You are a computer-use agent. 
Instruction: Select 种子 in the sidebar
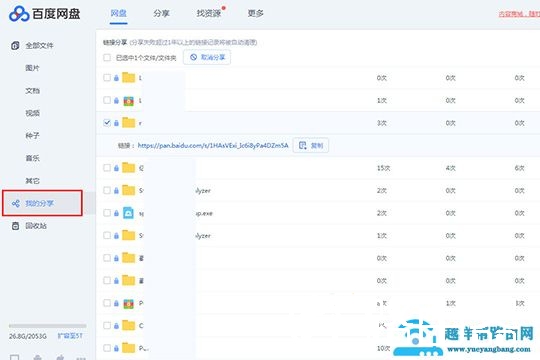(x=32, y=136)
